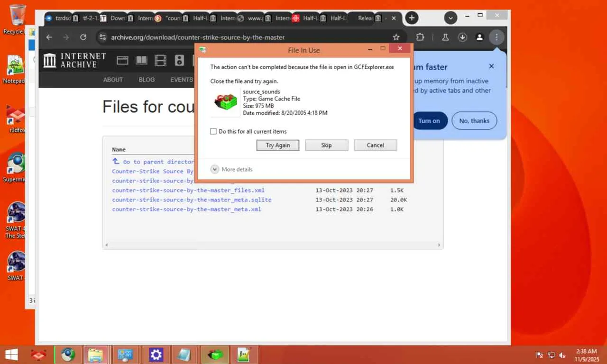The width and height of the screenshot is (607, 364).
Task: Select the r3dfox desktop shortcut
Action: coord(16,119)
